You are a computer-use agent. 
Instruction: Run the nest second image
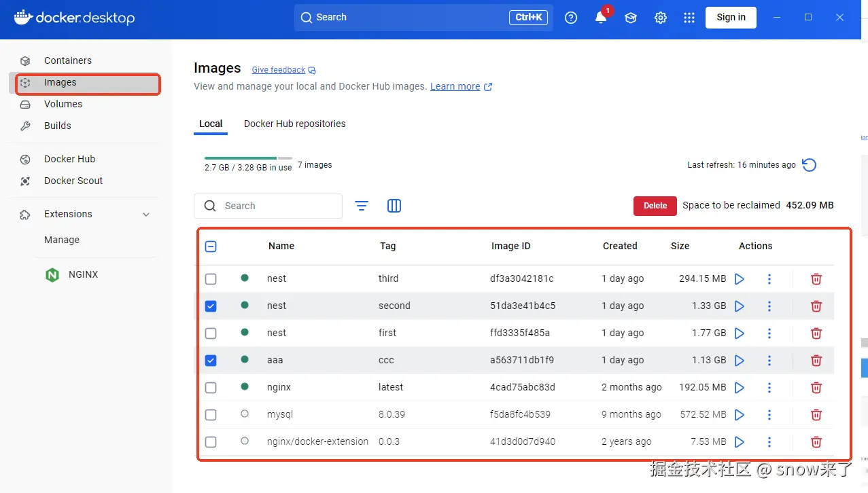coord(740,306)
